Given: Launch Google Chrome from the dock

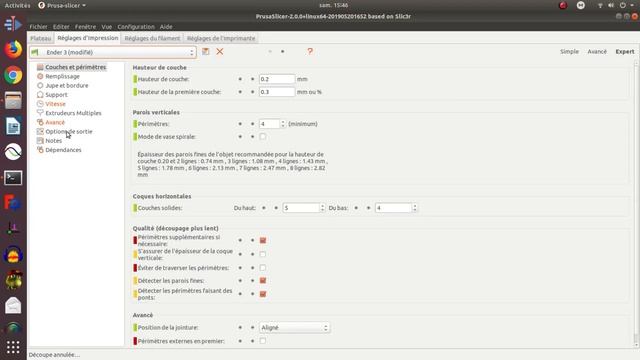Looking at the screenshot, I should pyautogui.click(x=13, y=75).
